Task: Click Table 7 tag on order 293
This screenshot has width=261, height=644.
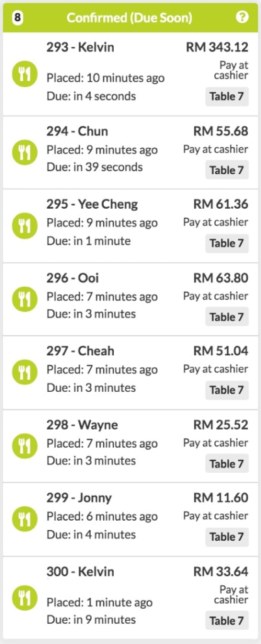Action: point(227,97)
